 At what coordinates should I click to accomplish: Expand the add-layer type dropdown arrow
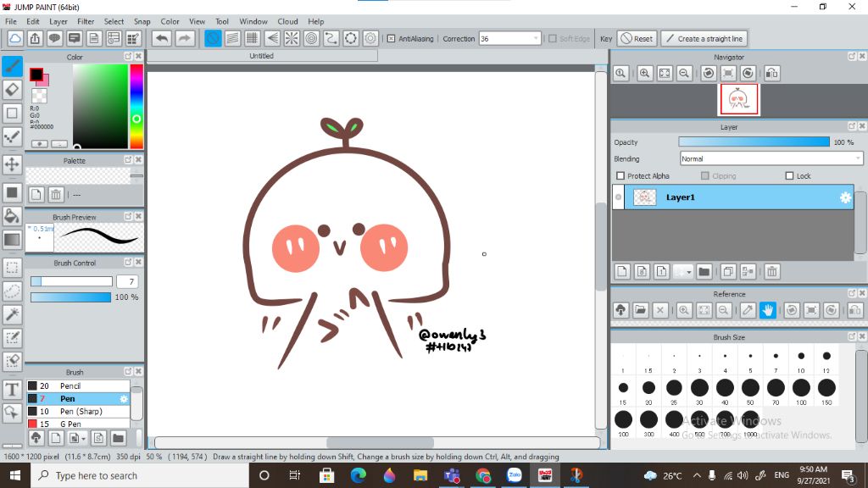click(688, 272)
